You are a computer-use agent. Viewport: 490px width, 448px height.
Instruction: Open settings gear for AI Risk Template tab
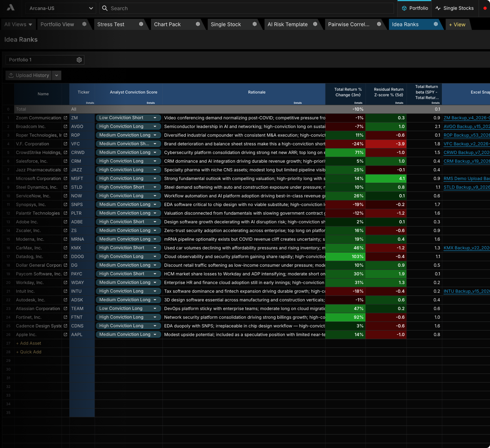pos(315,24)
